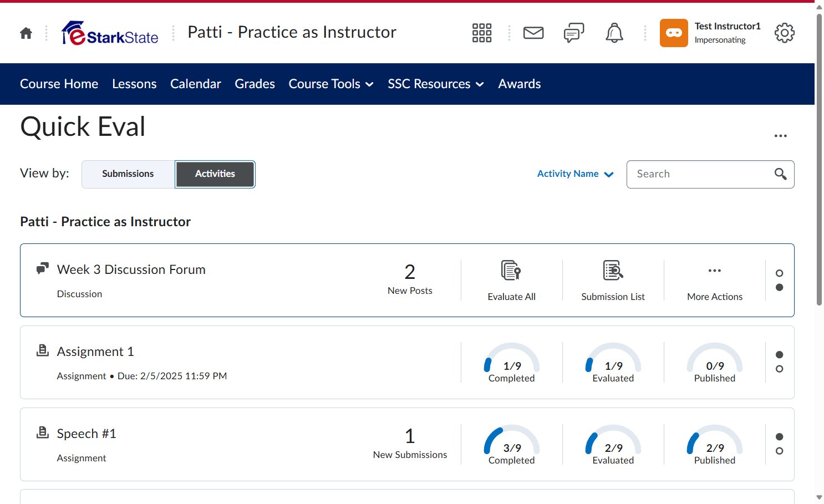Go to My Home via house icon
The image size is (824, 504).
pyautogui.click(x=26, y=33)
